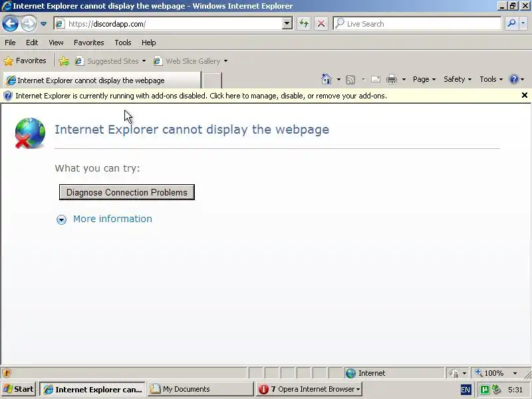Screen dimensions: 532x399
Task: Open the Favorites star button panel
Action: 25,61
